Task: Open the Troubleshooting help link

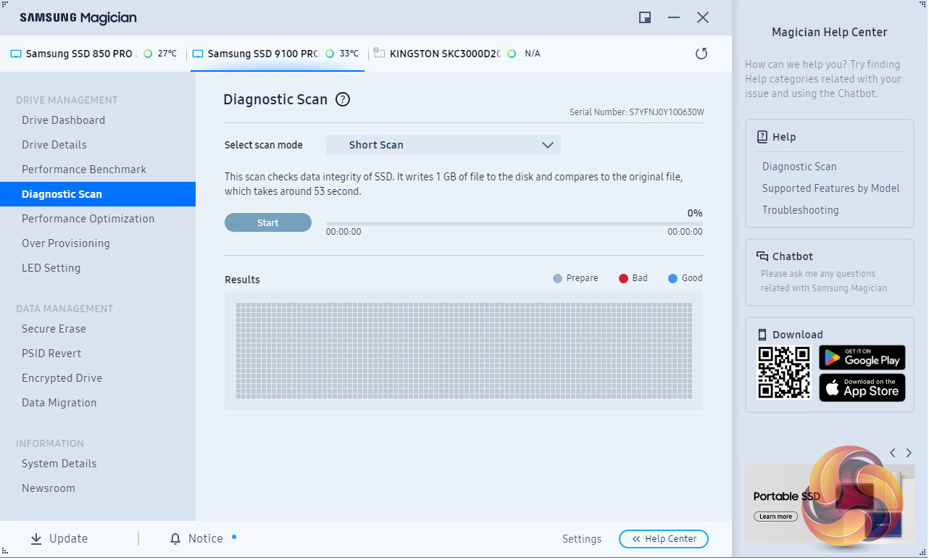Action: (x=800, y=210)
